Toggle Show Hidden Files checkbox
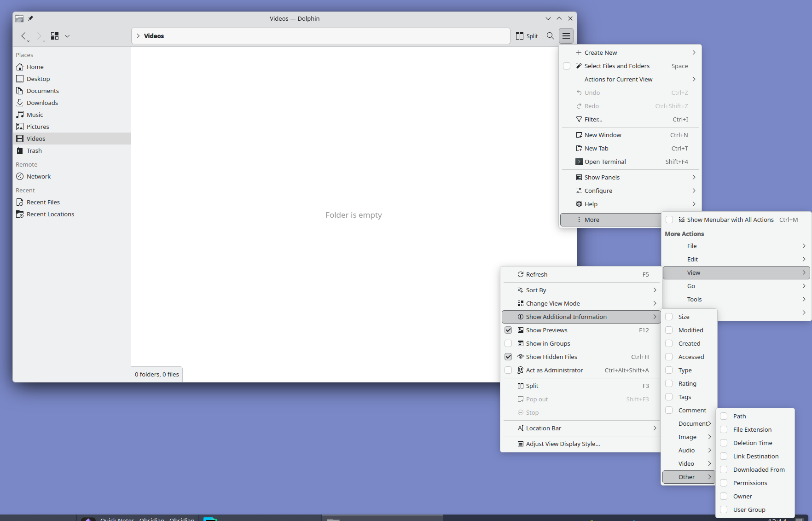The height and width of the screenshot is (521, 812). pos(508,357)
